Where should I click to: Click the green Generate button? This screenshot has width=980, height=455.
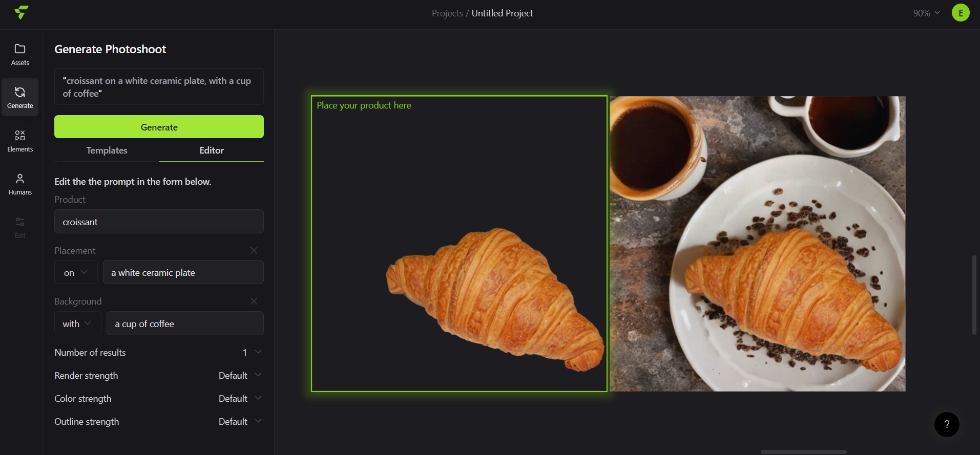(x=159, y=127)
